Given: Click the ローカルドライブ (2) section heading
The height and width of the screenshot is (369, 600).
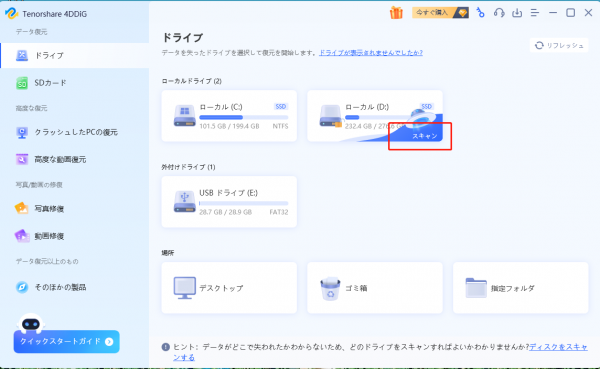Looking at the screenshot, I should pos(191,81).
